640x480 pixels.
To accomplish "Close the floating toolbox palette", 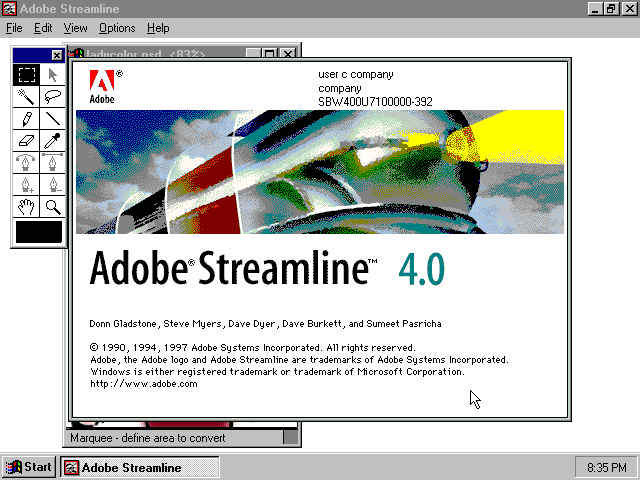I will [57, 55].
